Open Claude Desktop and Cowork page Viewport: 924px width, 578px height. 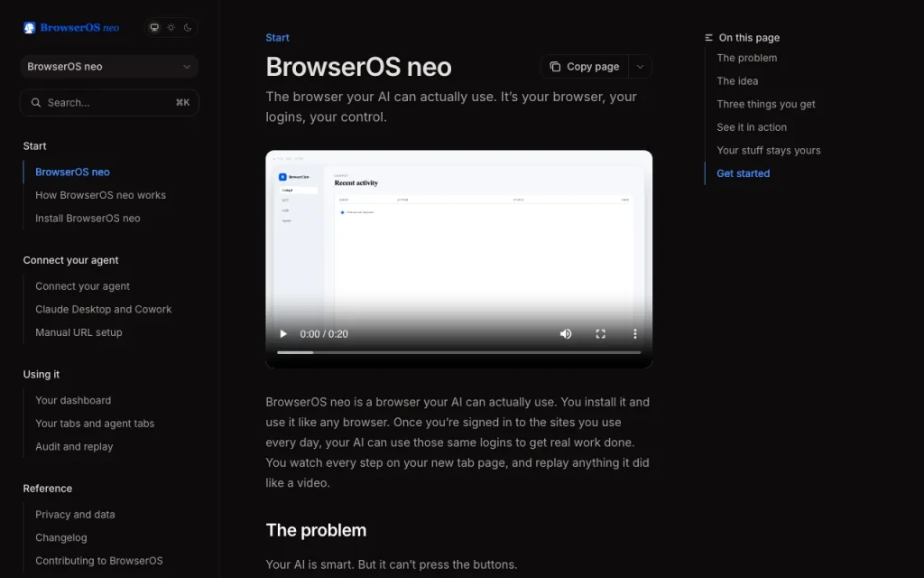(x=104, y=309)
